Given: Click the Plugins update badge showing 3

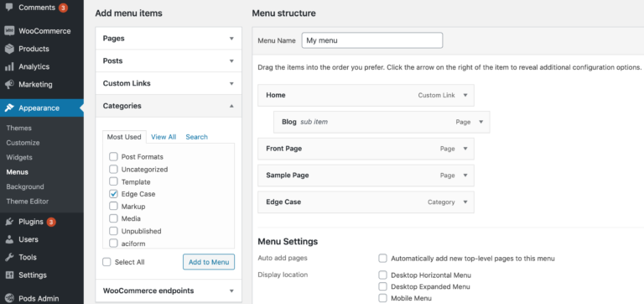Looking at the screenshot, I should click(51, 222).
